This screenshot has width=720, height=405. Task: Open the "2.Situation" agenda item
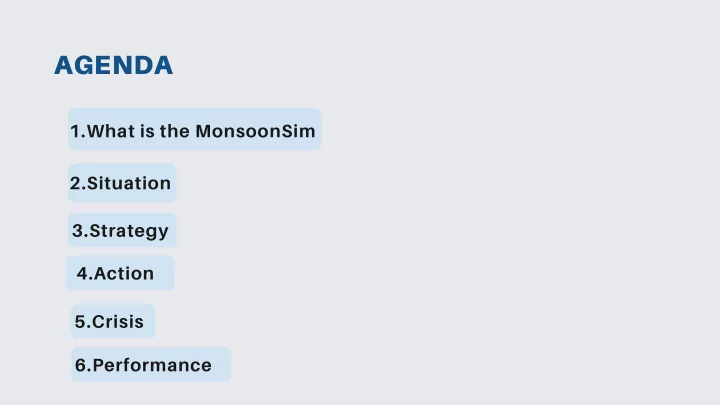(x=122, y=183)
